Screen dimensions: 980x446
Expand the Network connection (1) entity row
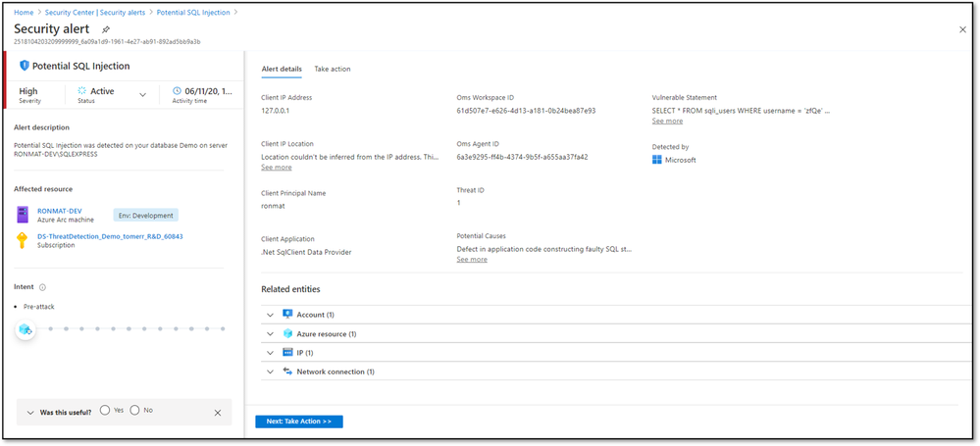(x=270, y=372)
